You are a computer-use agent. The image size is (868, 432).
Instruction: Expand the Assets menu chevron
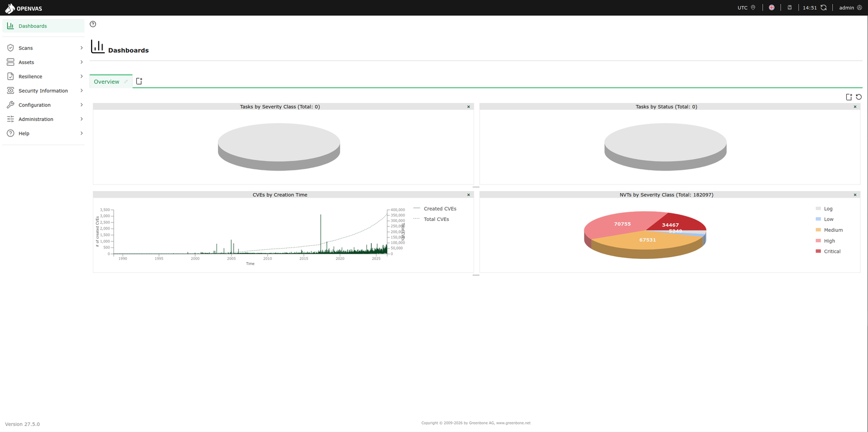pyautogui.click(x=81, y=62)
